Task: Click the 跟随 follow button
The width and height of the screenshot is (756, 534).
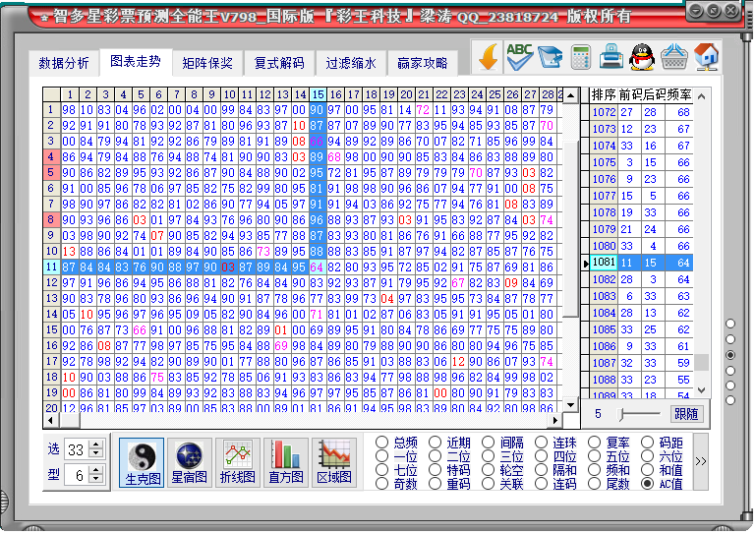Action: click(x=686, y=414)
